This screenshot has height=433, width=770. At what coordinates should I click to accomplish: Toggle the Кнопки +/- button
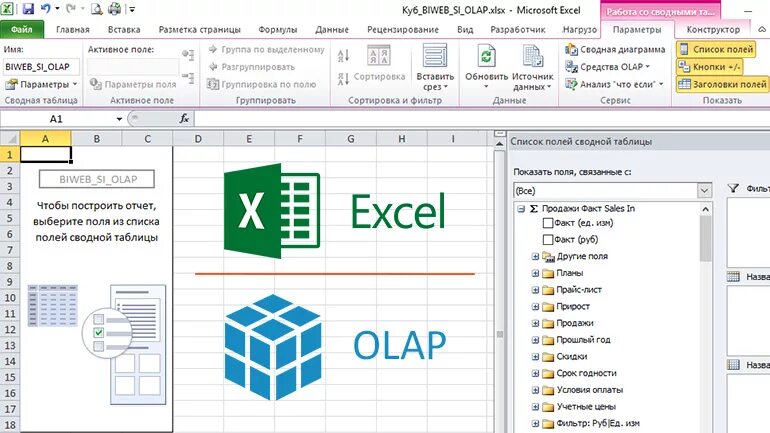point(709,67)
